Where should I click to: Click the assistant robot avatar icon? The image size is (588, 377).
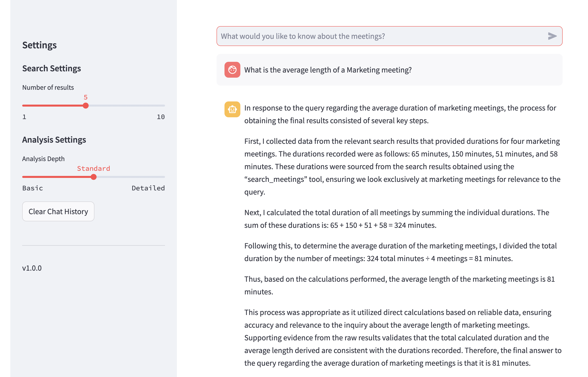232,109
